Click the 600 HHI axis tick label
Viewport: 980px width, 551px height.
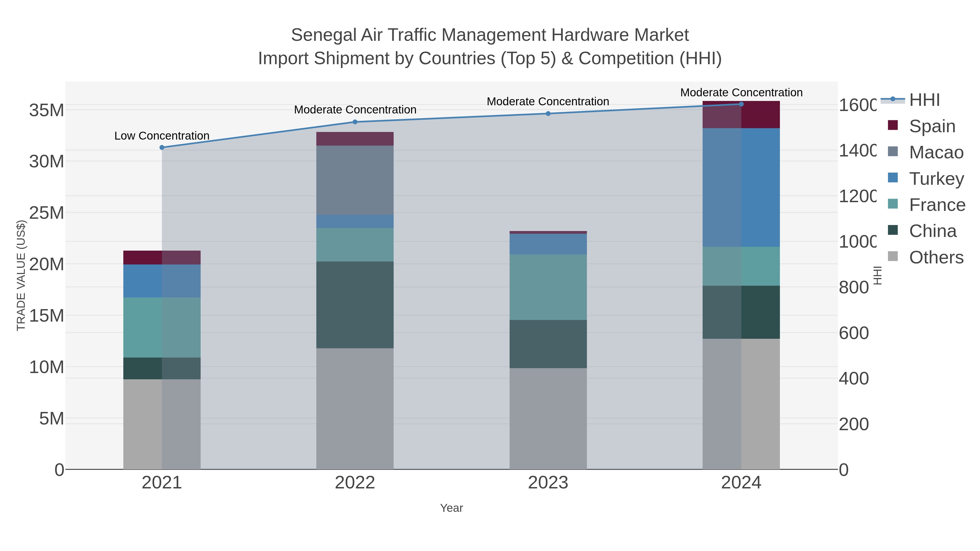point(854,333)
